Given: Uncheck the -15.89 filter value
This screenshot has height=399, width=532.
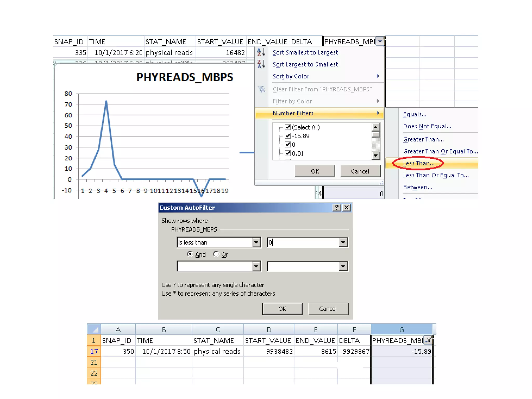Looking at the screenshot, I should click(288, 136).
